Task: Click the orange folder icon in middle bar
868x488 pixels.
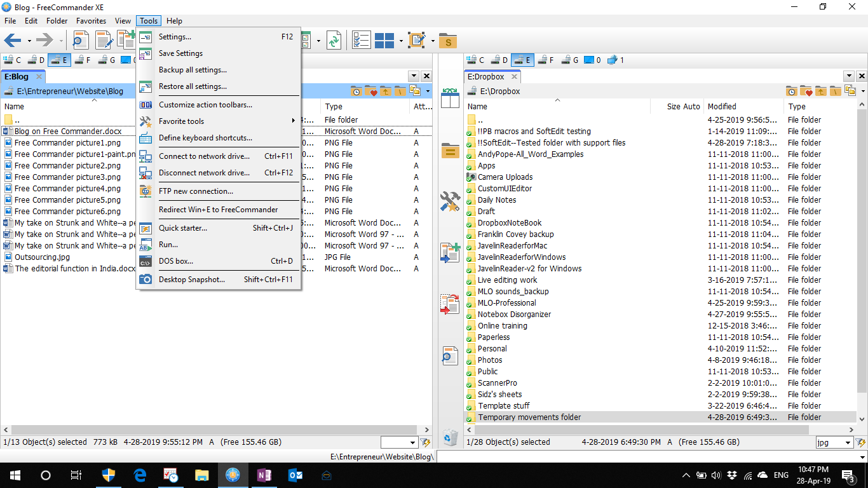Action: click(x=450, y=151)
